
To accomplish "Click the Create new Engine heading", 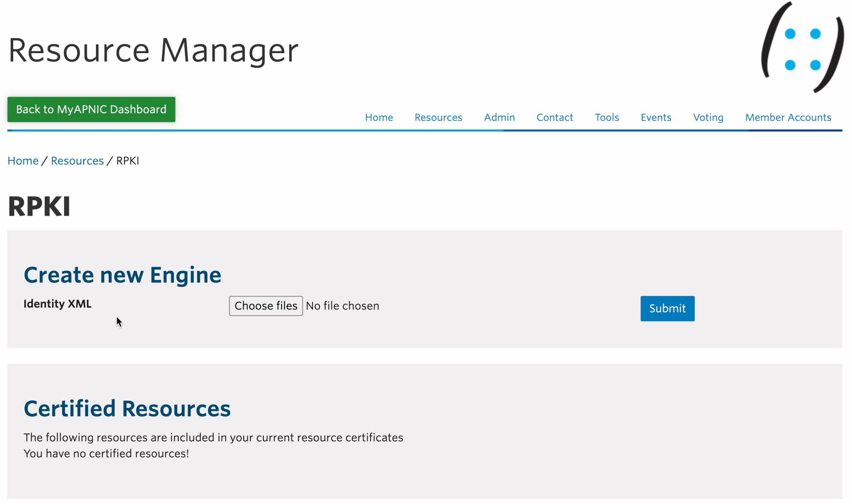I will tap(122, 275).
